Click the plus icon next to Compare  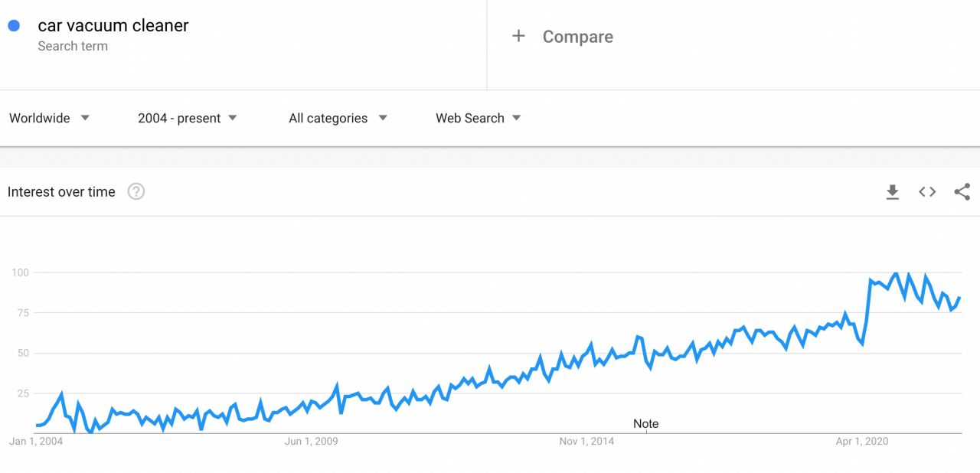[518, 36]
